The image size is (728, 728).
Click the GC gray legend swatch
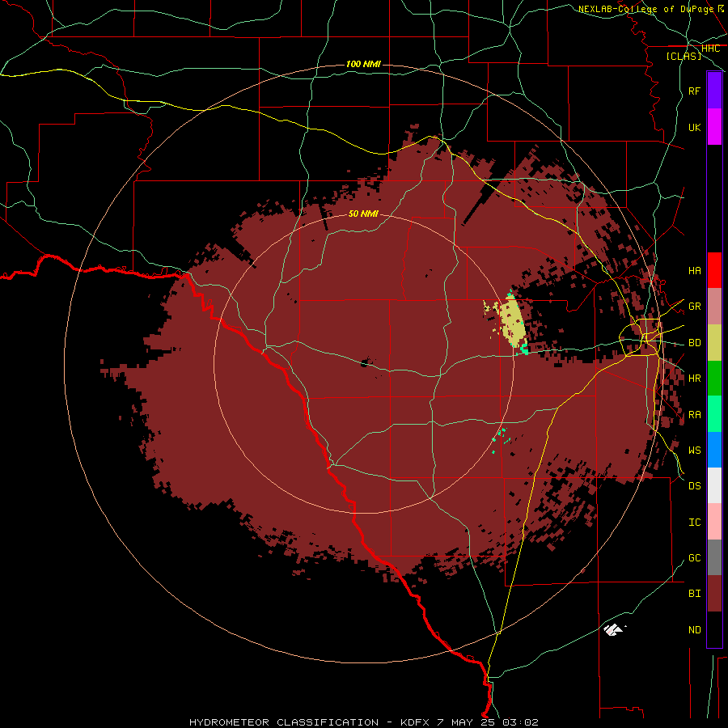click(714, 557)
